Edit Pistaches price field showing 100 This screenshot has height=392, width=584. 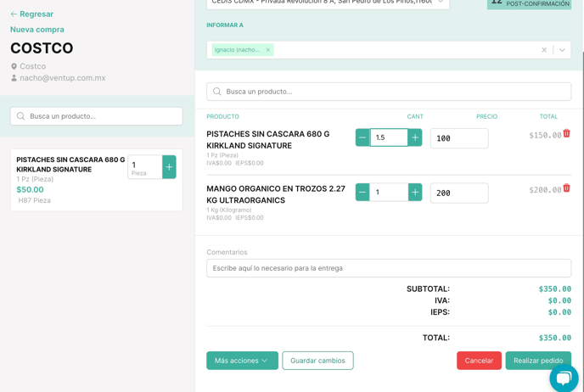pyautogui.click(x=459, y=138)
